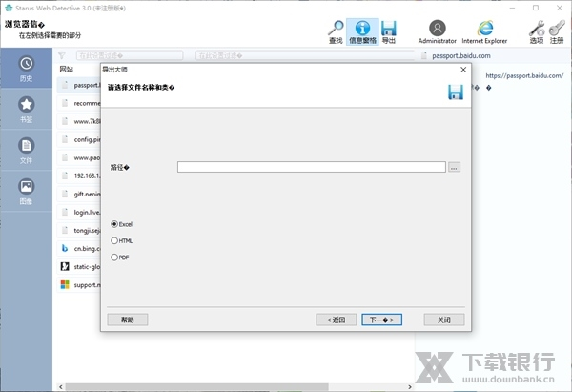Image resolution: width=572 pixels, height=392 pixels.
Task: Click the 关闭 close button in wizard
Action: (x=444, y=320)
